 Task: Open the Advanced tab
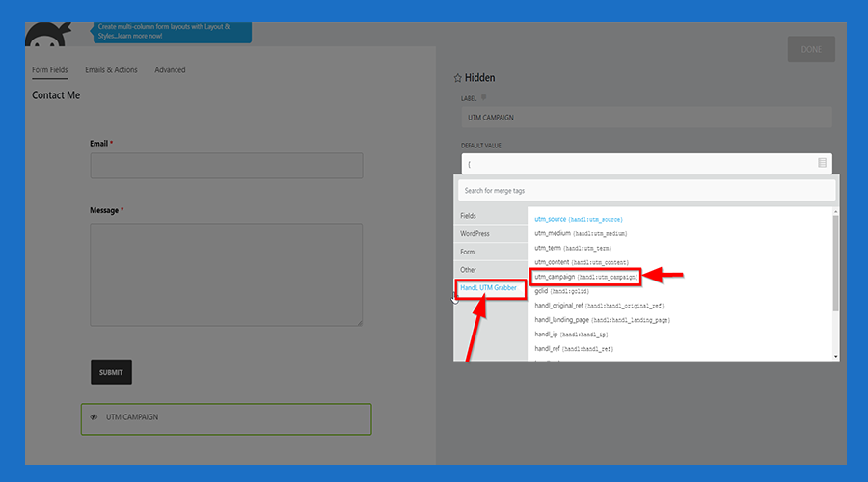170,69
